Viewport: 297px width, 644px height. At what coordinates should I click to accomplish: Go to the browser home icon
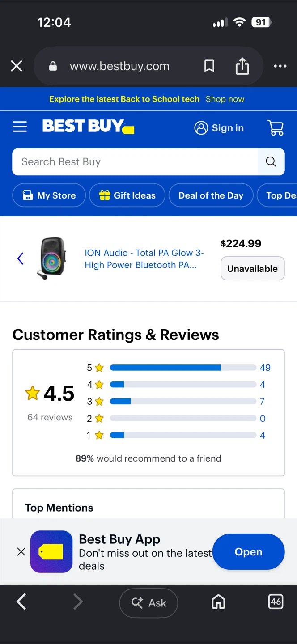218,602
